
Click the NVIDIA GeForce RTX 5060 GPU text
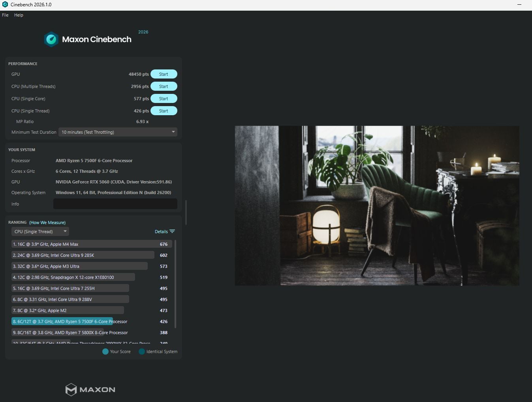(x=114, y=182)
